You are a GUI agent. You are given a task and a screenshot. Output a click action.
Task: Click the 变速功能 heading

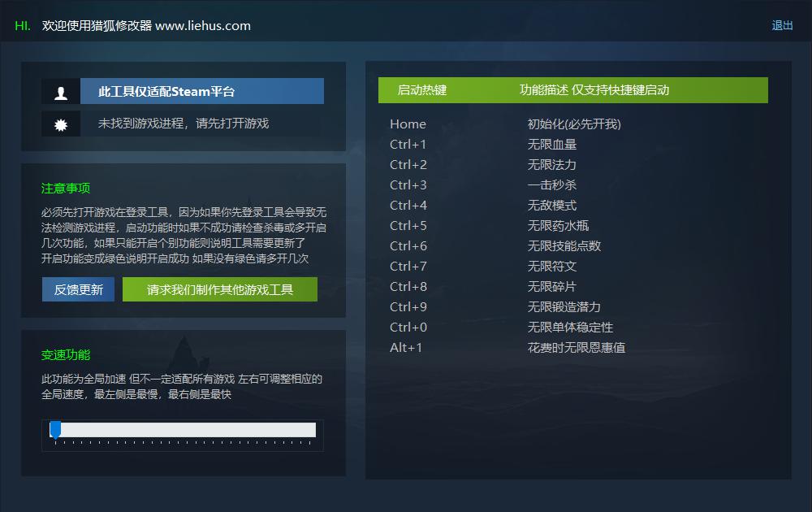[x=66, y=355]
